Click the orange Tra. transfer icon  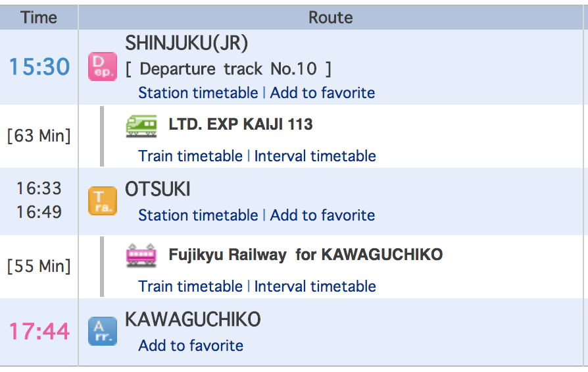(102, 201)
